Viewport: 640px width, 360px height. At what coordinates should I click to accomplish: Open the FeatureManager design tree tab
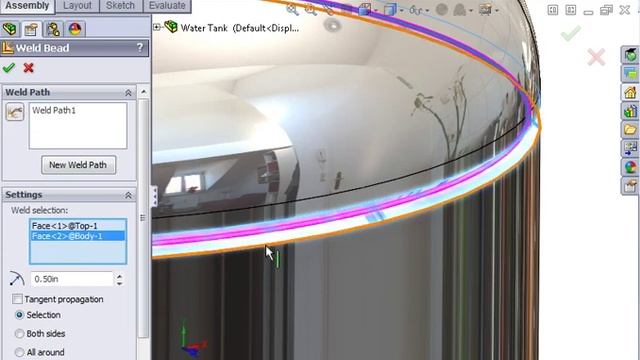(10, 29)
